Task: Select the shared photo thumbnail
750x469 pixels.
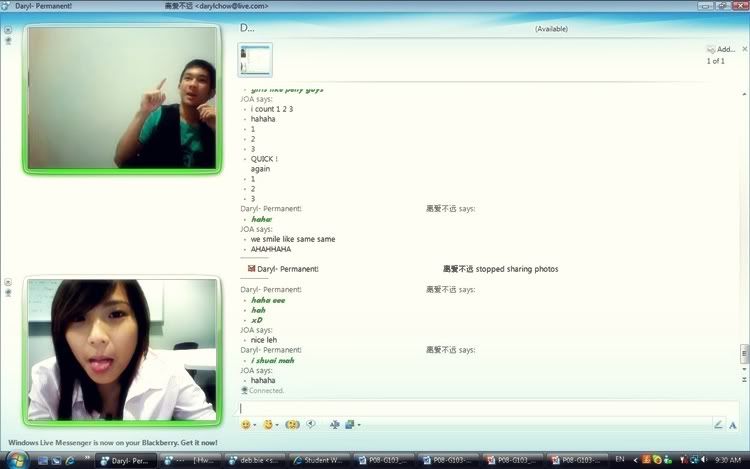Action: (255, 60)
